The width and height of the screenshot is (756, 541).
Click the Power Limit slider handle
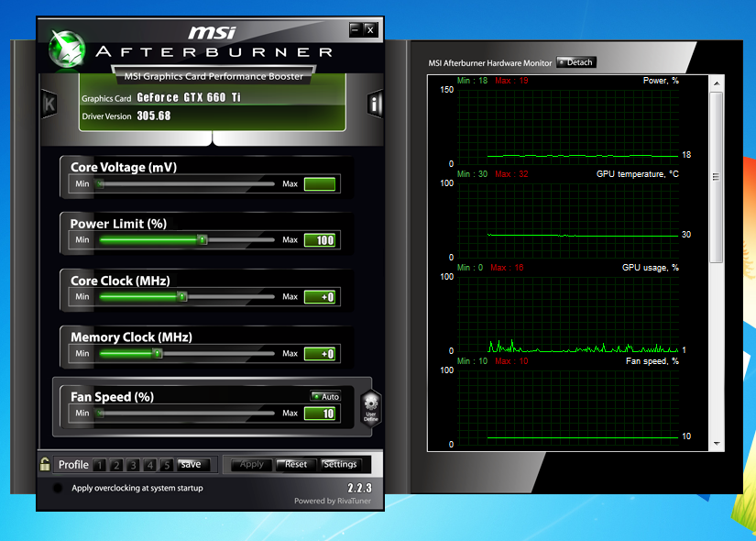[203, 240]
